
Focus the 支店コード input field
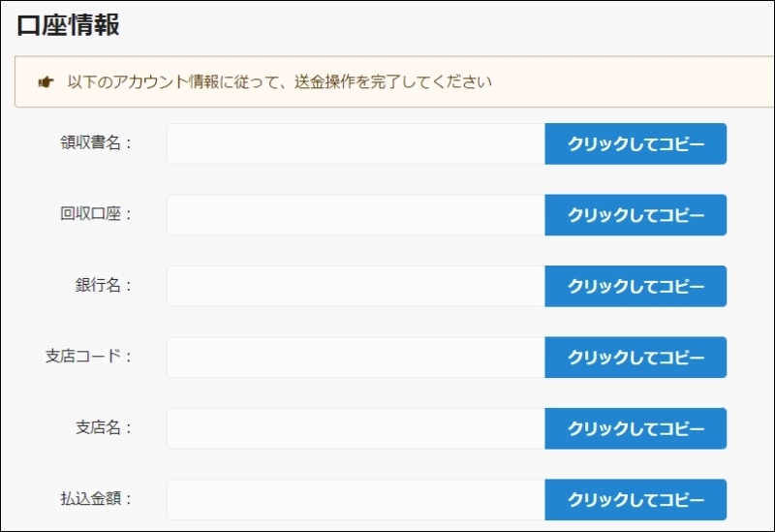point(356,358)
